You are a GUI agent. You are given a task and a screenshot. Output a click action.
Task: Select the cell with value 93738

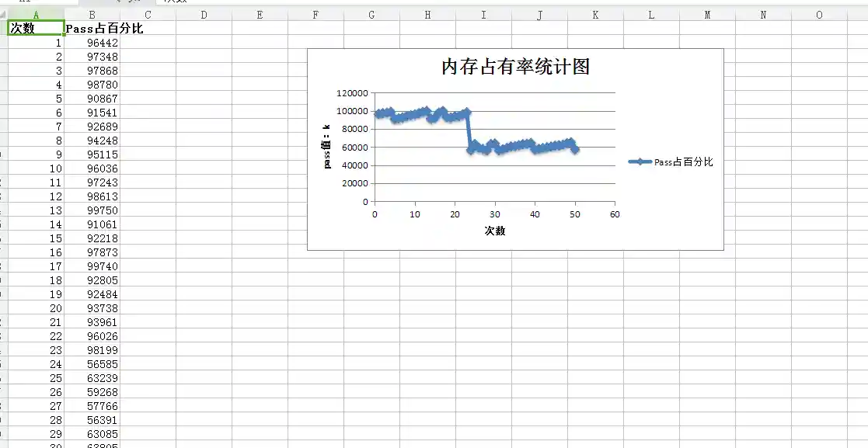[x=92, y=307]
